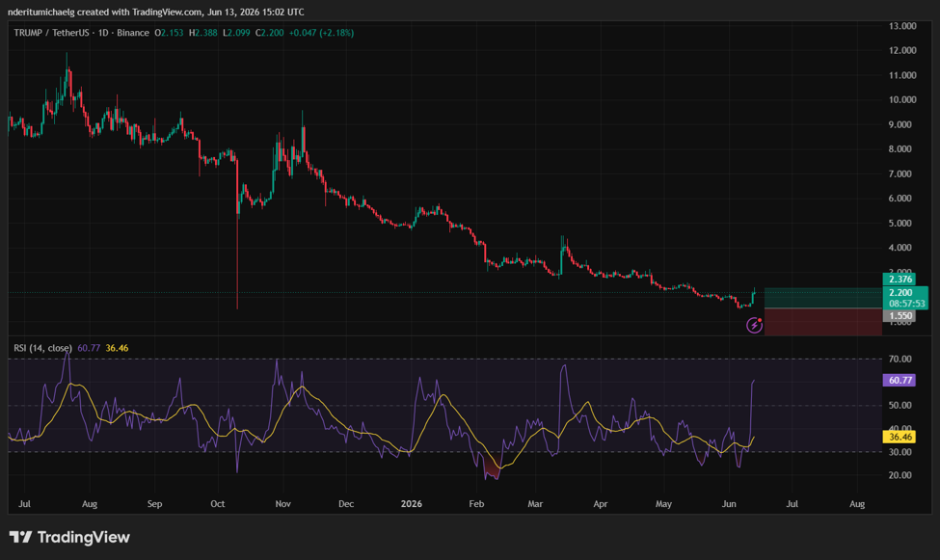Click the TradingView logo
The width and height of the screenshot is (940, 560).
pos(69,537)
